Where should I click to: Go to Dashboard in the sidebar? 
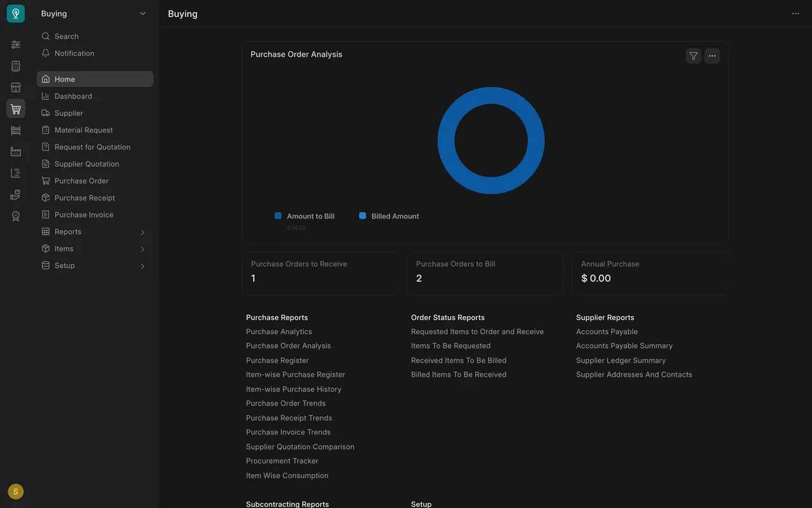tap(95, 96)
